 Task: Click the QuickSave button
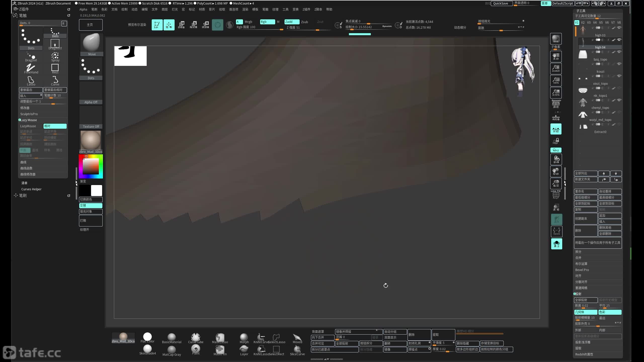pyautogui.click(x=501, y=3)
